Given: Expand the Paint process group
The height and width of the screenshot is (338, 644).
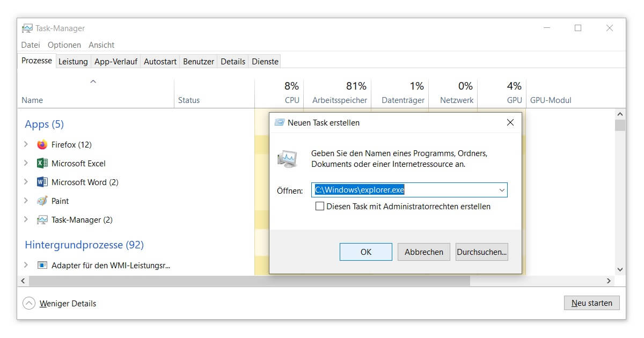Looking at the screenshot, I should pyautogui.click(x=26, y=201).
